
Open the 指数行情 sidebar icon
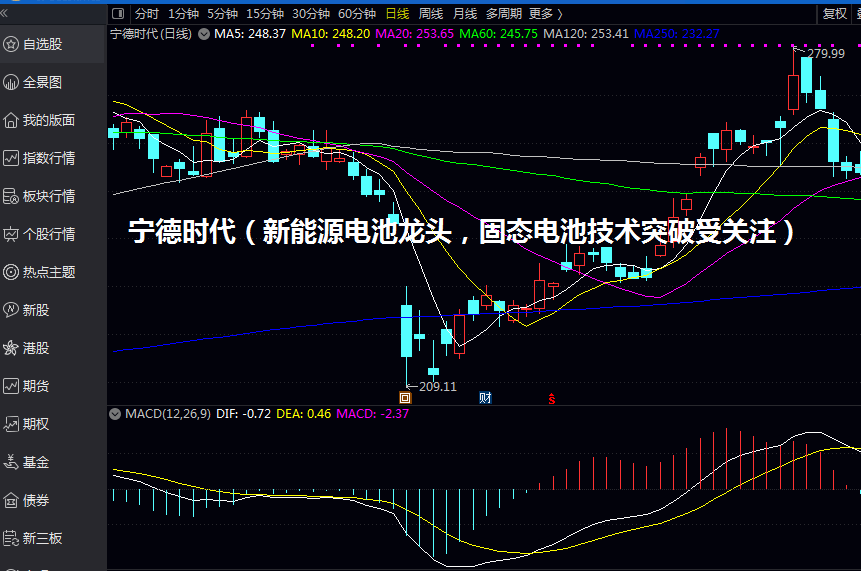[11, 158]
